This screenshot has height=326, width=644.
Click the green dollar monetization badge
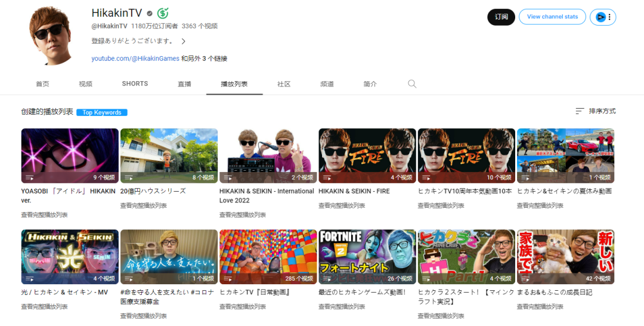163,13
